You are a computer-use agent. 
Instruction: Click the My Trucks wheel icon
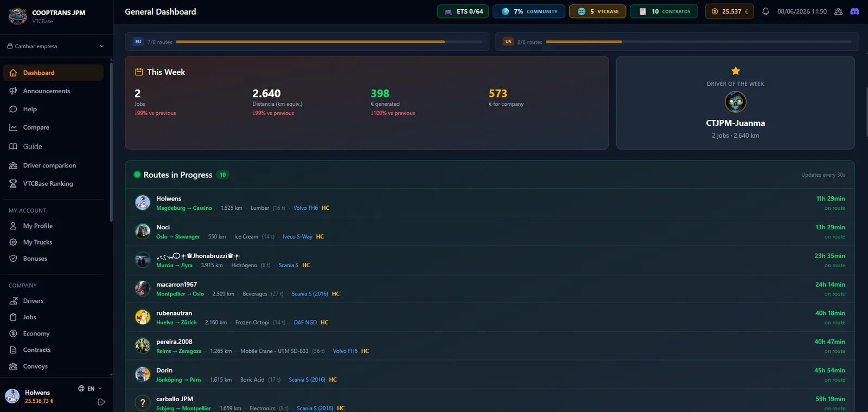(13, 242)
